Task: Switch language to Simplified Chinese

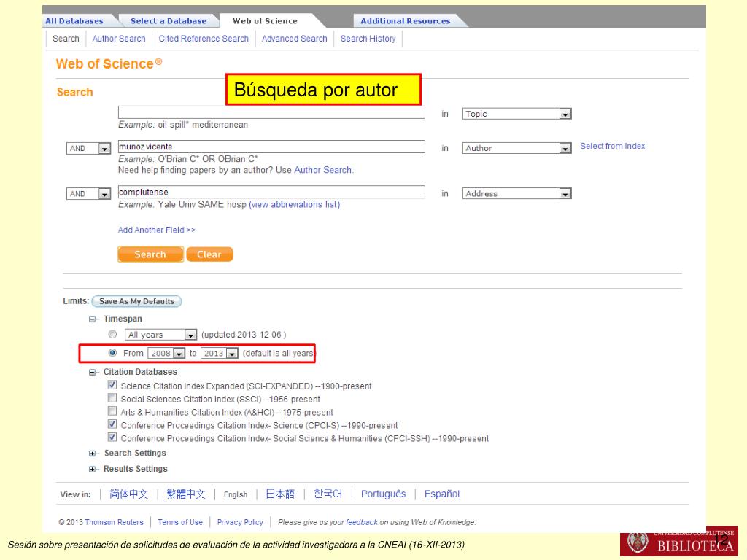Action: pos(128,494)
